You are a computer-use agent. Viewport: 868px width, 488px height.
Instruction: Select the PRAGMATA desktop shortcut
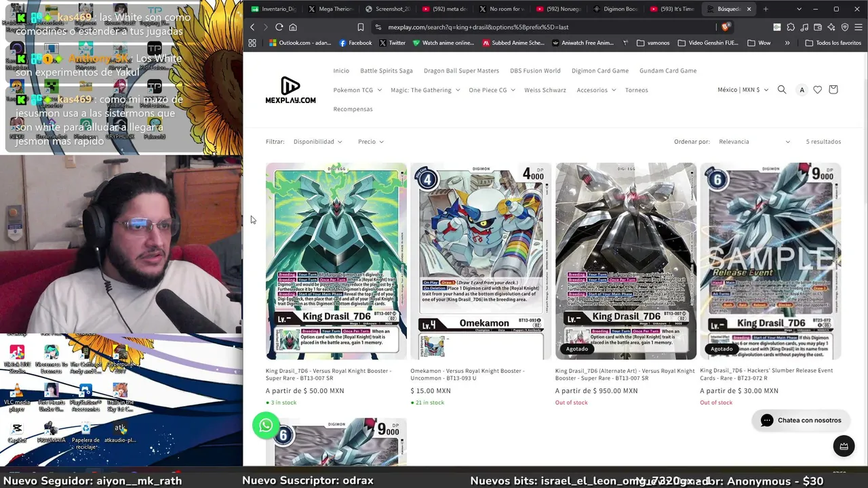coord(51,433)
